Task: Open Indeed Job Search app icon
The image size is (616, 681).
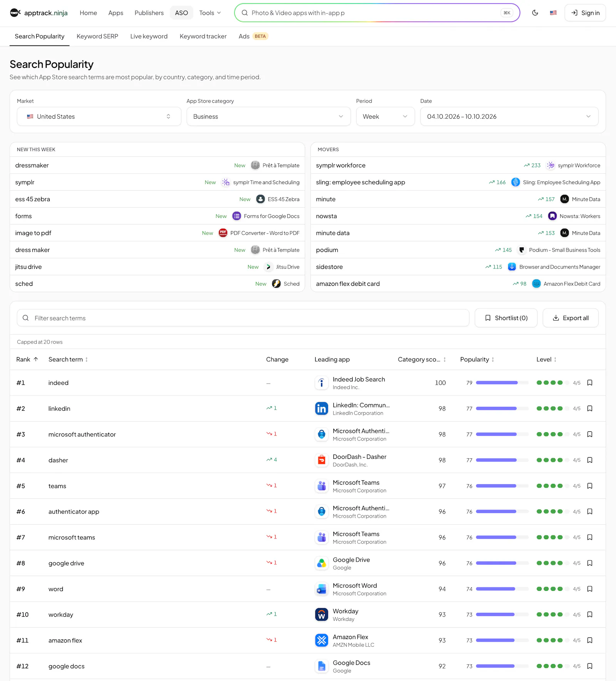Action: [x=321, y=383]
